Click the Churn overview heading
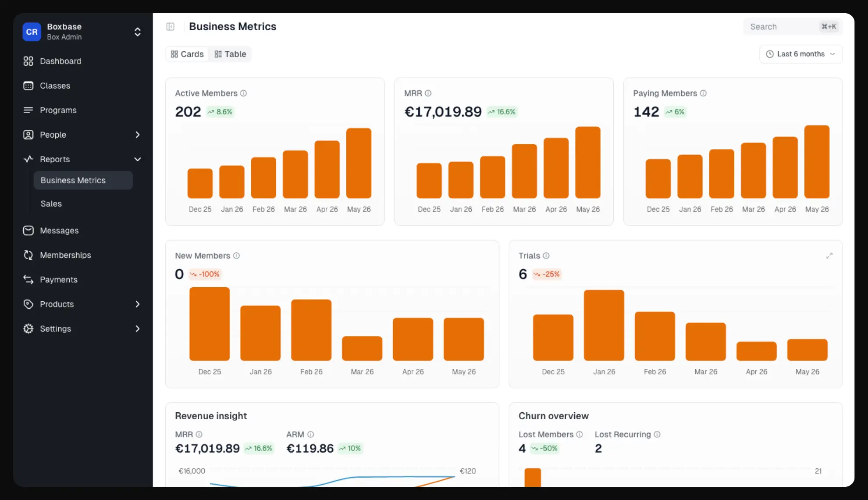 tap(554, 416)
